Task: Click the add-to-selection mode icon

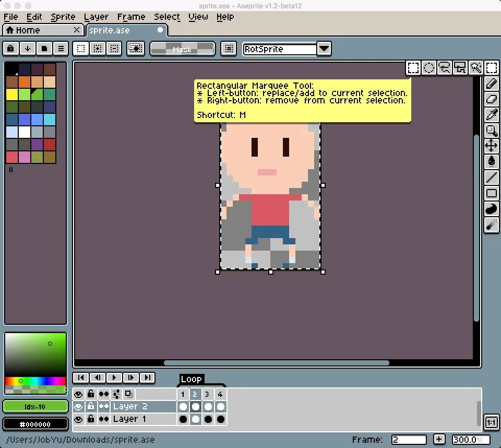Action: pos(98,49)
